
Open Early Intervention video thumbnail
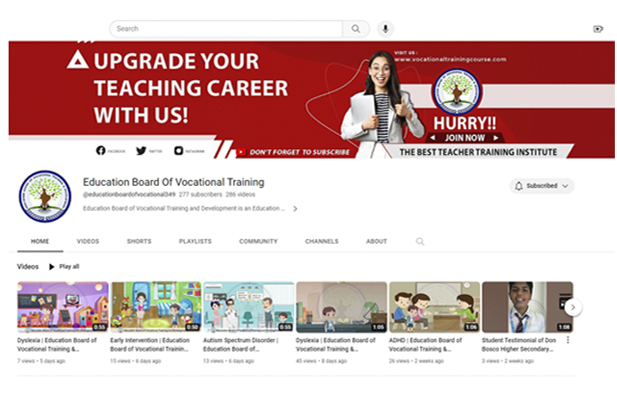[156, 307]
